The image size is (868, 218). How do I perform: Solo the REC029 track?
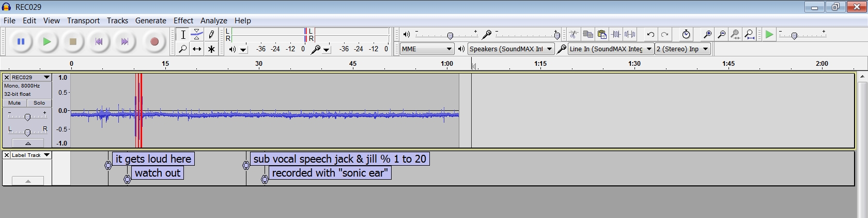[x=39, y=103]
